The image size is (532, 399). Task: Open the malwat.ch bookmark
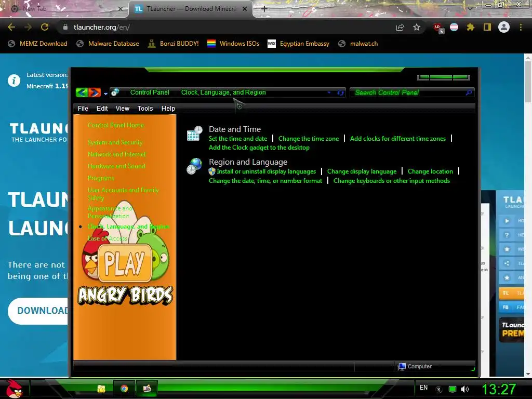coord(358,44)
